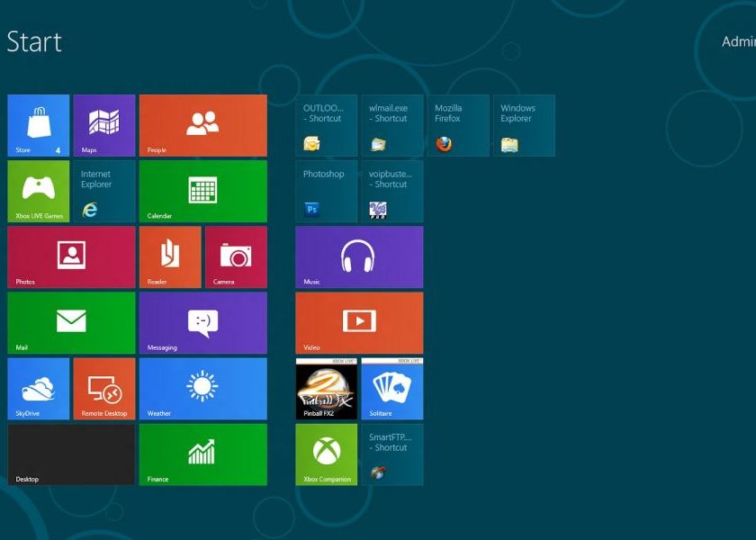Screen dimensions: 756x540
Task: Click the Admin user account name
Action: [738, 41]
